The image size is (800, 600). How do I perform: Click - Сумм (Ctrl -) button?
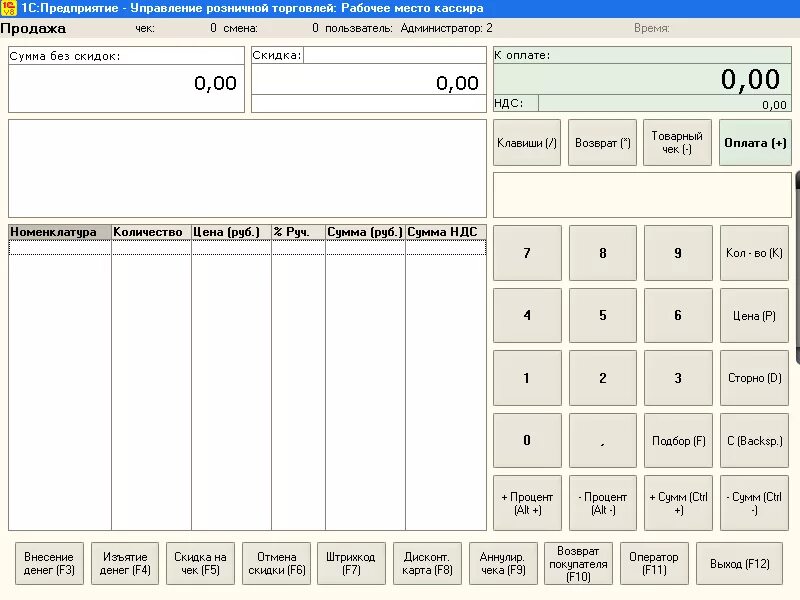[754, 503]
